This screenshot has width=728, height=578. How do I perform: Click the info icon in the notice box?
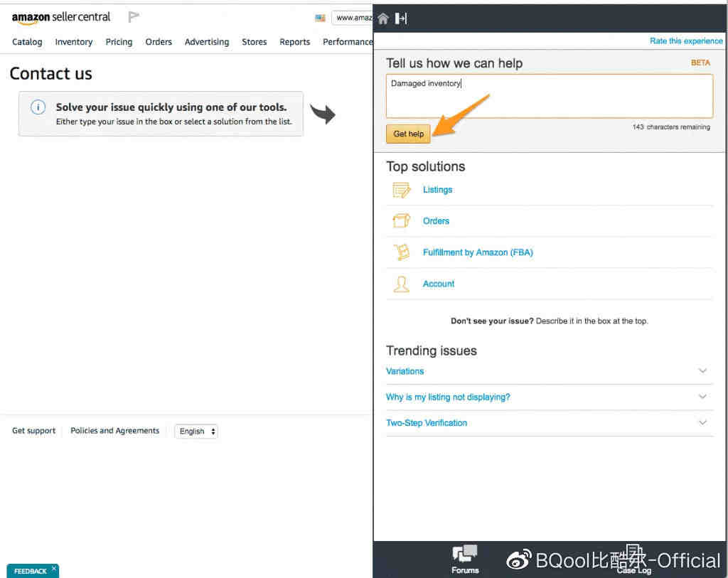click(38, 107)
